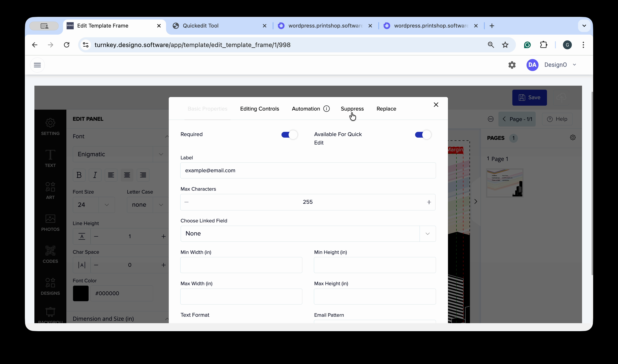The height and width of the screenshot is (364, 618).
Task: Expand Choose Linked Field dropdown
Action: [x=428, y=233]
